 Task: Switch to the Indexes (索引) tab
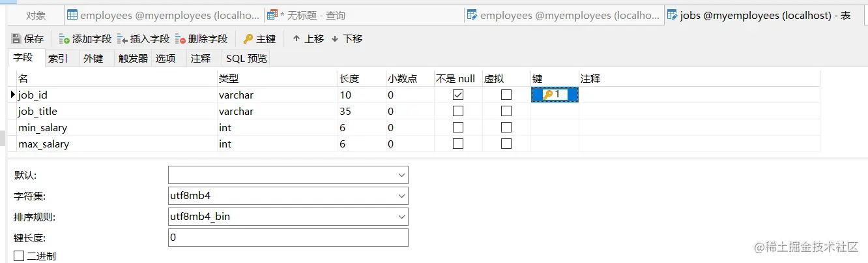coord(58,58)
